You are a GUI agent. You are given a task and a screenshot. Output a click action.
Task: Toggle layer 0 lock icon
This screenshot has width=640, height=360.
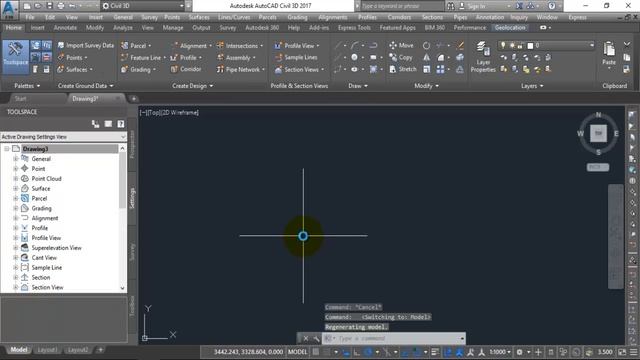coord(520,45)
